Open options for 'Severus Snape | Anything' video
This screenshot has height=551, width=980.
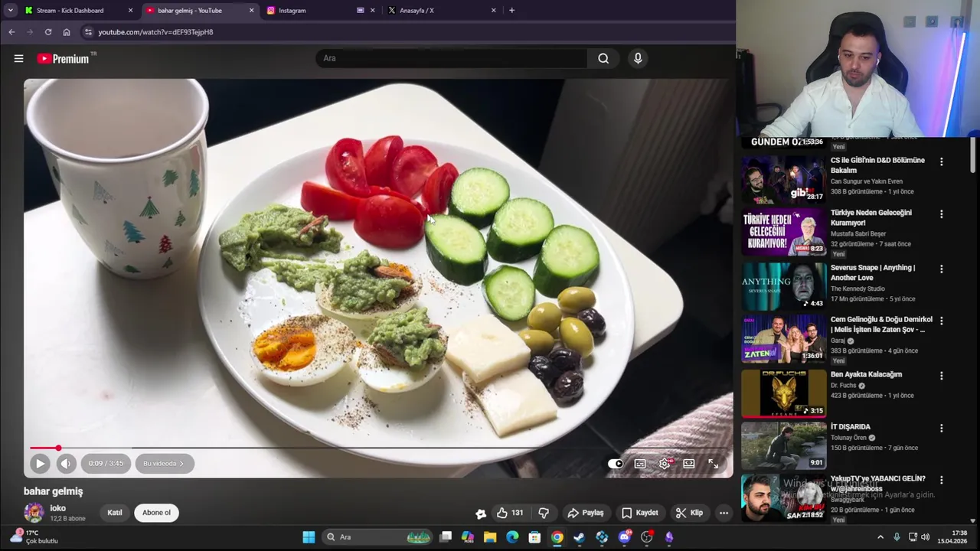point(942,269)
